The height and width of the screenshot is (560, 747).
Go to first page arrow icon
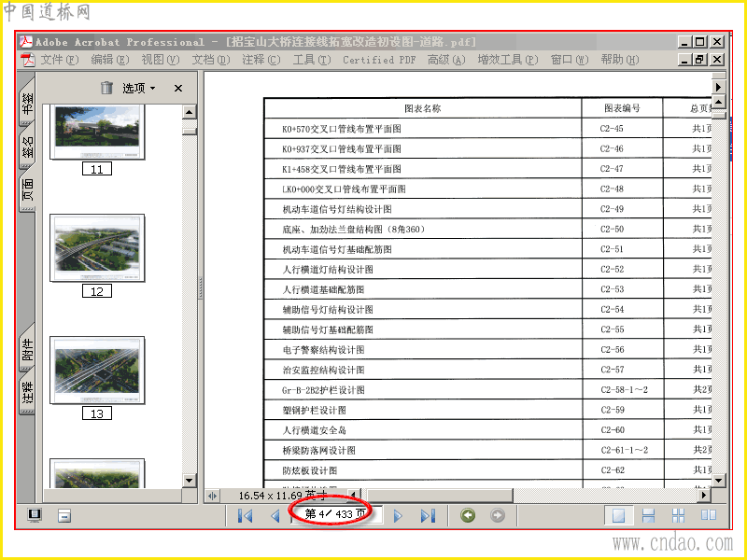pyautogui.click(x=246, y=516)
